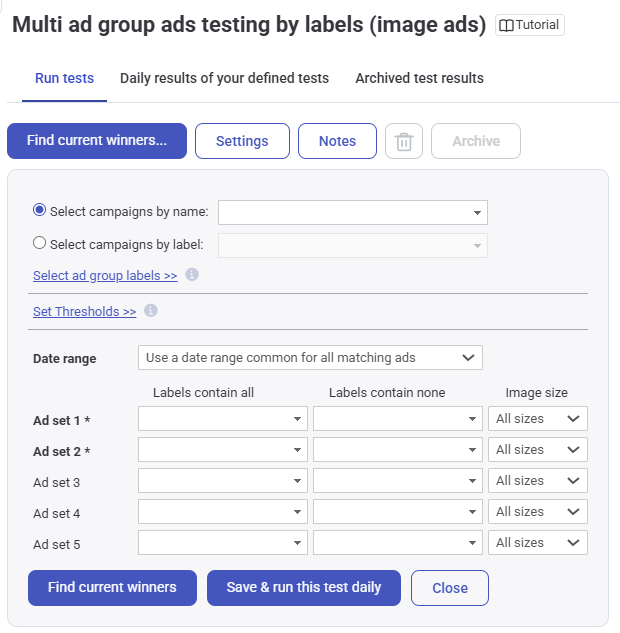This screenshot has width=620, height=633.
Task: Go to the Run tests tab
Action: pyautogui.click(x=65, y=78)
